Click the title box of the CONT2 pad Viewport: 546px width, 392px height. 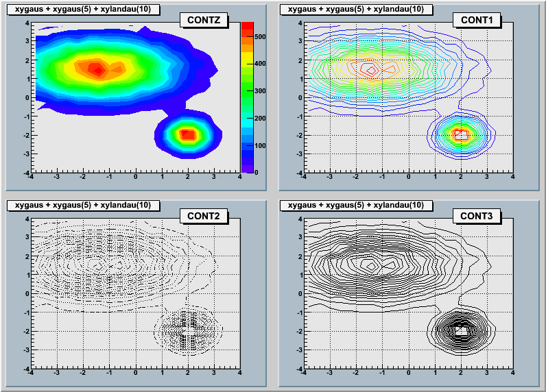tap(84, 205)
